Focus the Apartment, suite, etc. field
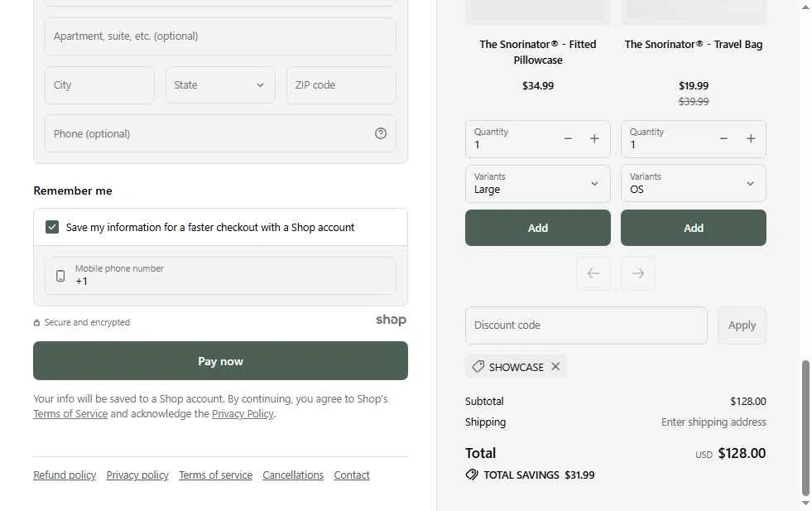This screenshot has height=511, width=812. 220,36
